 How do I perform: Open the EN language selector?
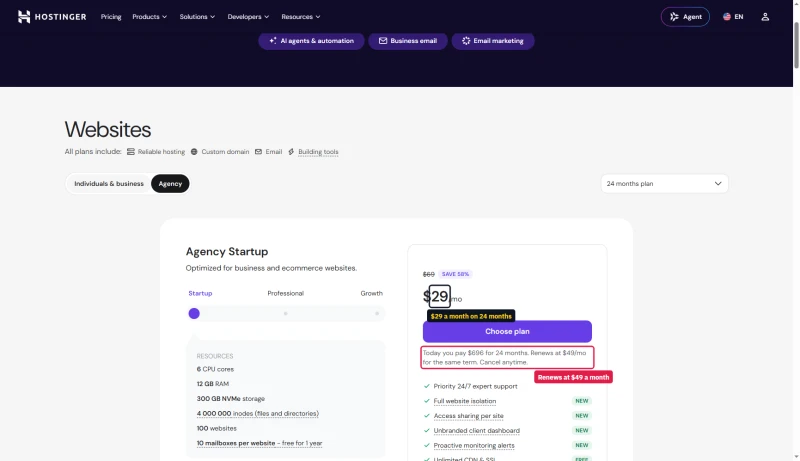pos(733,17)
